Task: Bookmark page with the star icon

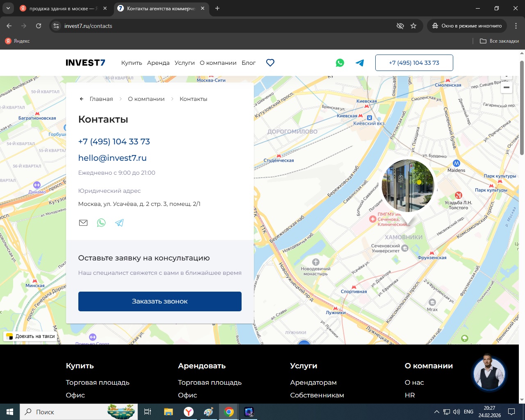Action: tap(413, 26)
